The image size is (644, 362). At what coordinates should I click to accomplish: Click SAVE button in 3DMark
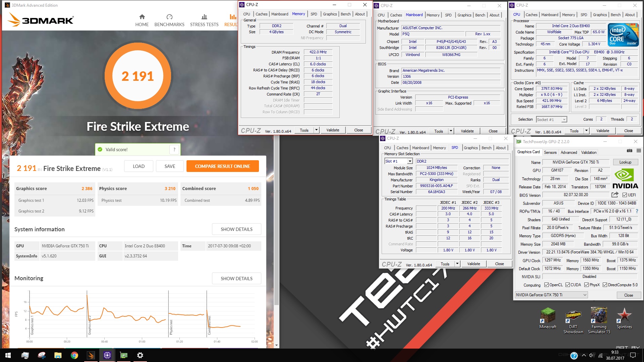[x=170, y=166]
